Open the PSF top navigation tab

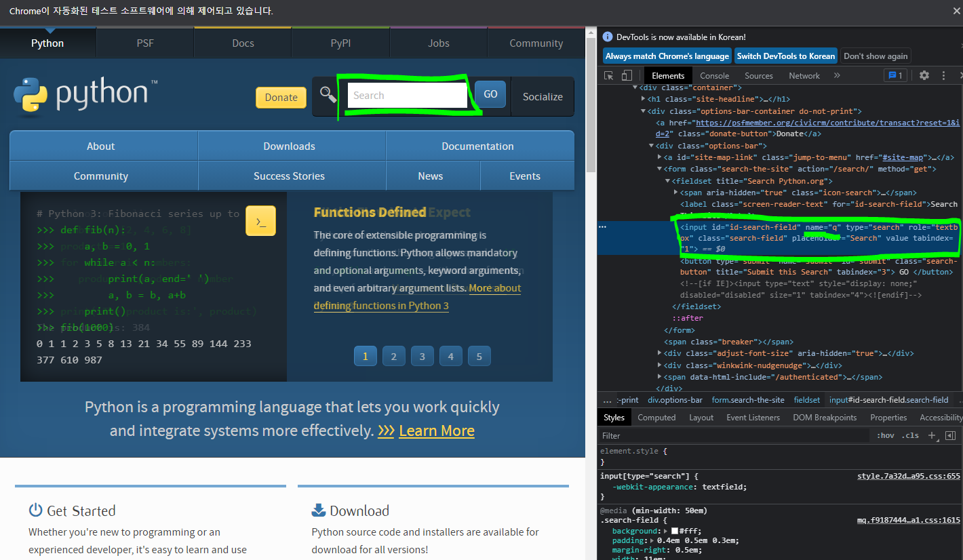tap(145, 43)
